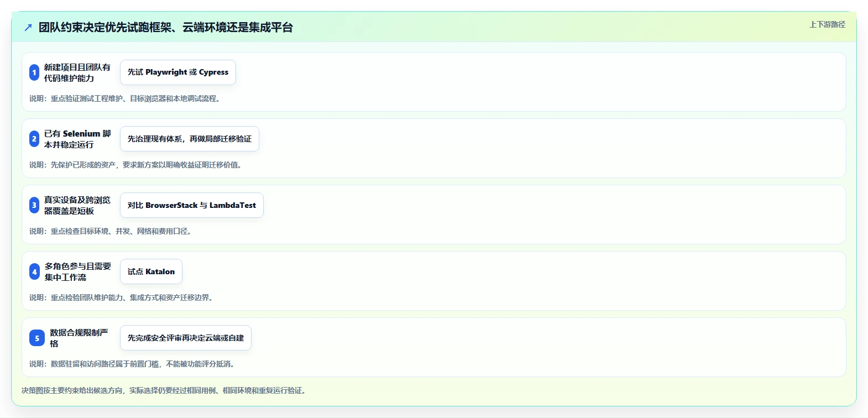Click the condition 新建项目且团队有代码维护能力
The image size is (868, 418).
[x=77, y=72]
